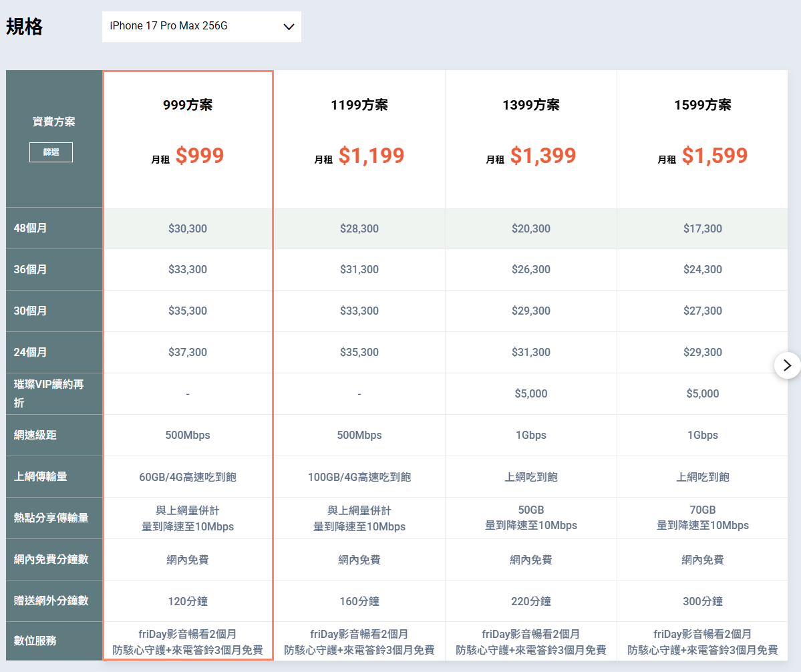Click 500Mbps in the 999方案 column
Image resolution: width=801 pixels, height=672 pixels.
point(188,435)
